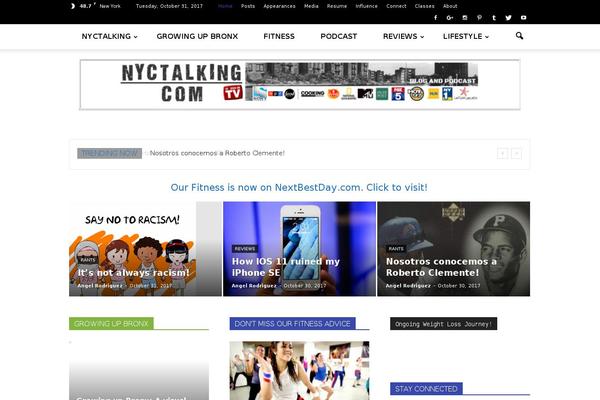This screenshot has height=400, width=600.
Task: Open the Google Plus social icon
Action: pos(450,18)
